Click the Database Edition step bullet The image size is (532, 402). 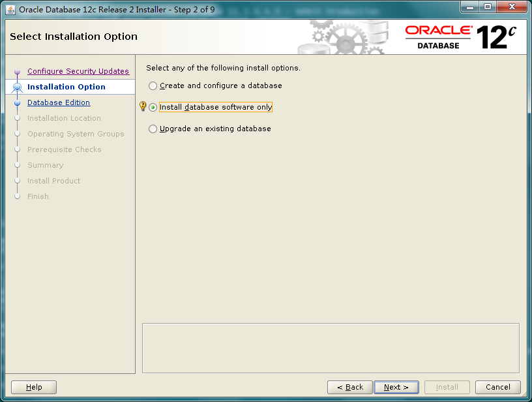click(x=18, y=102)
